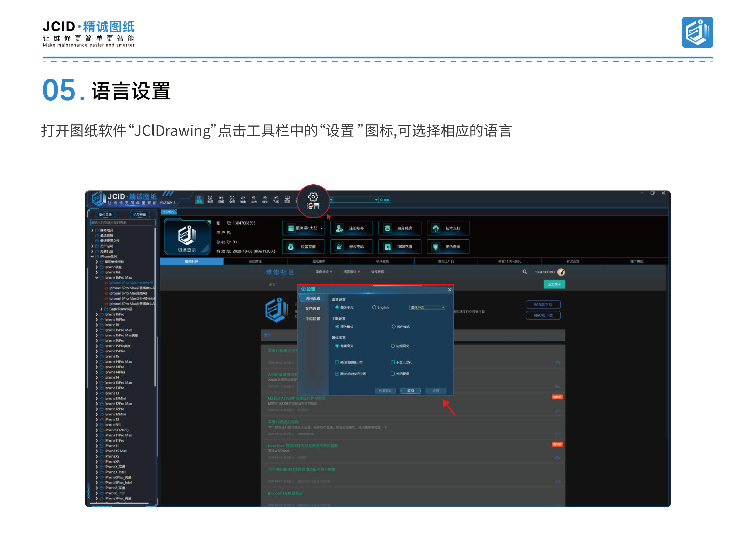Click the 维修知识 folder icon

click(x=97, y=230)
